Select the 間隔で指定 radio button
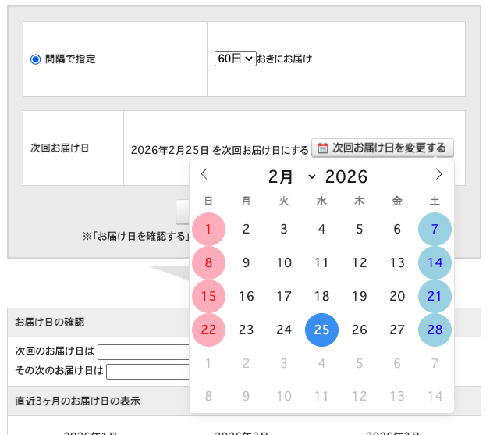The height and width of the screenshot is (435, 504). point(35,59)
